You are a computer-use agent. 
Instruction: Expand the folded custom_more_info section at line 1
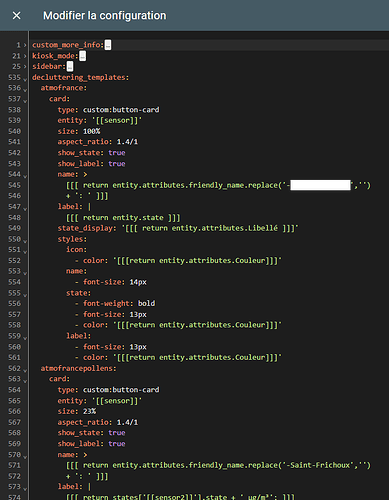coord(25,45)
